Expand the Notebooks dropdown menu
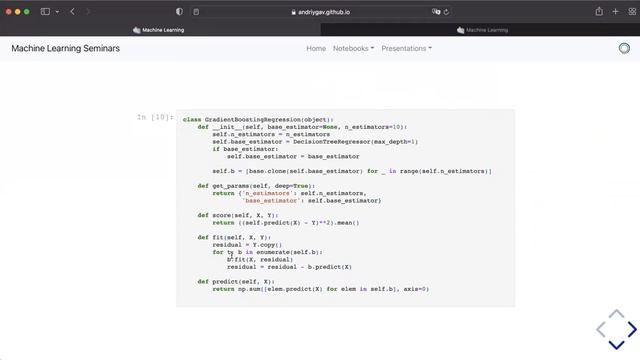The height and width of the screenshot is (360, 640). [x=353, y=48]
